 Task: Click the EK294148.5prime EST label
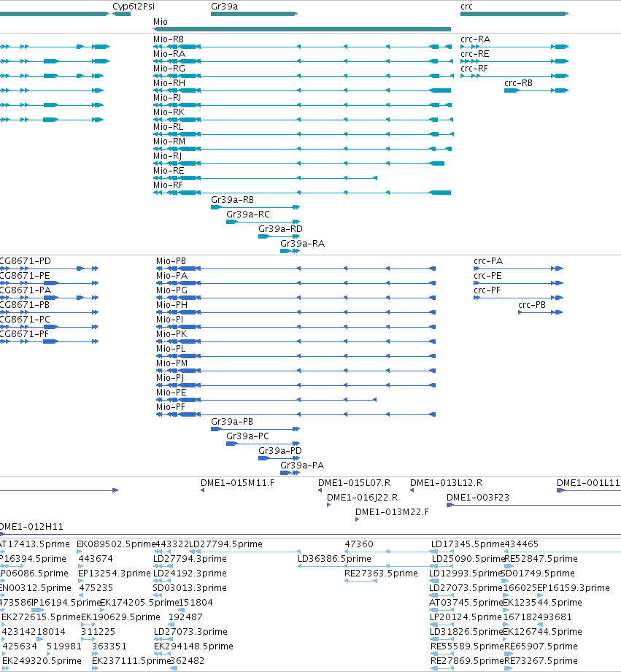(193, 646)
